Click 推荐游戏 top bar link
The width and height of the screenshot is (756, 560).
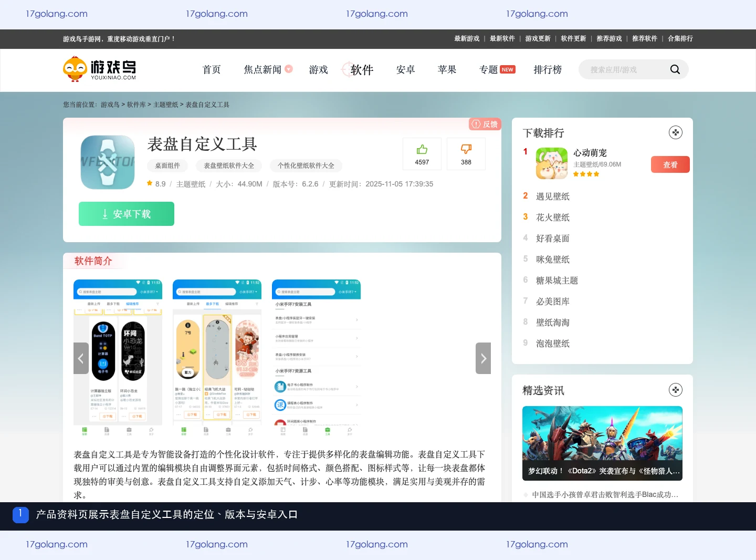[609, 38]
